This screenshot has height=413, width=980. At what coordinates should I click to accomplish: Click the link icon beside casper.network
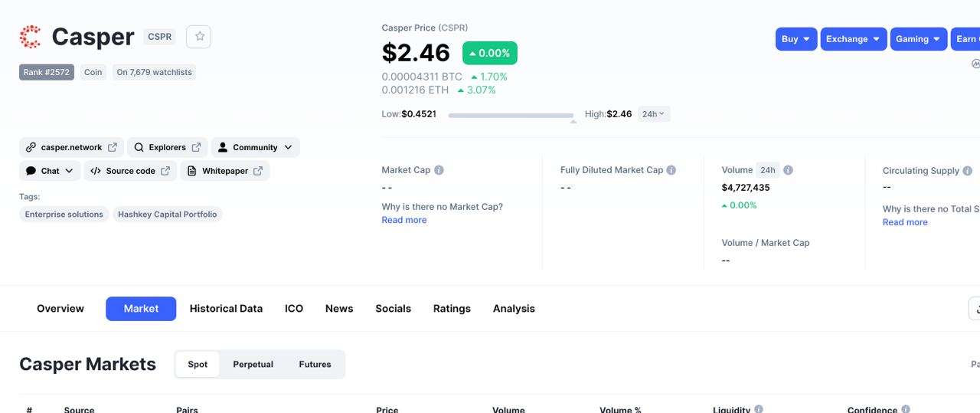31,147
